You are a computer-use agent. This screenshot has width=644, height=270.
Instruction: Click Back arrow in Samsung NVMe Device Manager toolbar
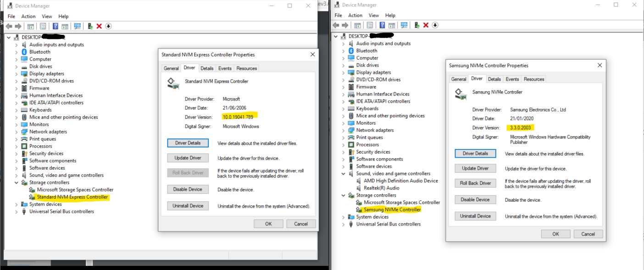pyautogui.click(x=336, y=25)
